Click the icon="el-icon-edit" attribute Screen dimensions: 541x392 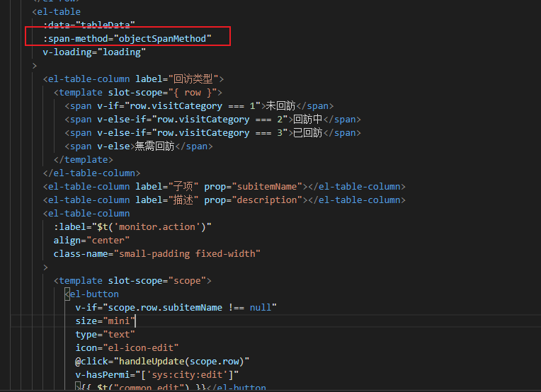tap(127, 348)
